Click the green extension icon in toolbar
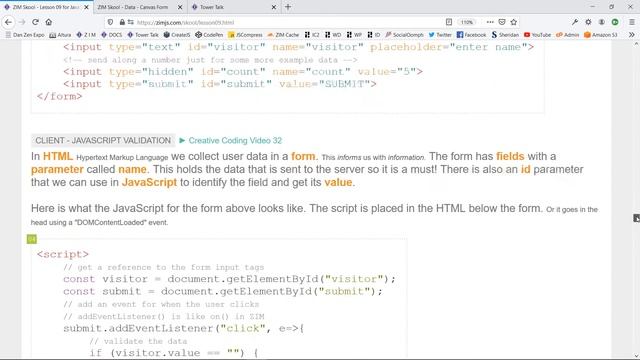 [615, 22]
